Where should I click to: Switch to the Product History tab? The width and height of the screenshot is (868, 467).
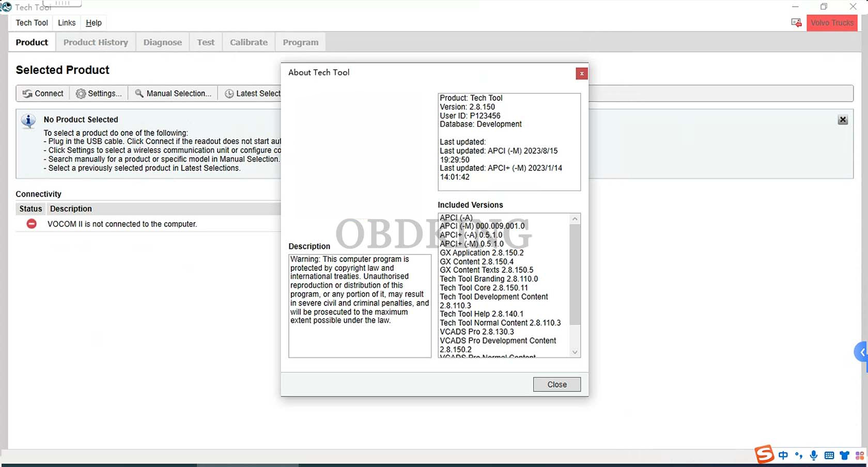click(96, 42)
